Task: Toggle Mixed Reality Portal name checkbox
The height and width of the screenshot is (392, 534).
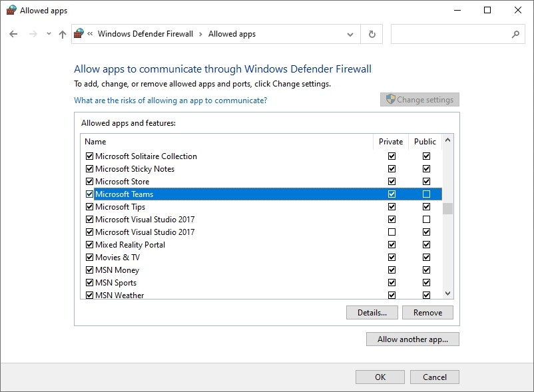Action: pos(90,245)
